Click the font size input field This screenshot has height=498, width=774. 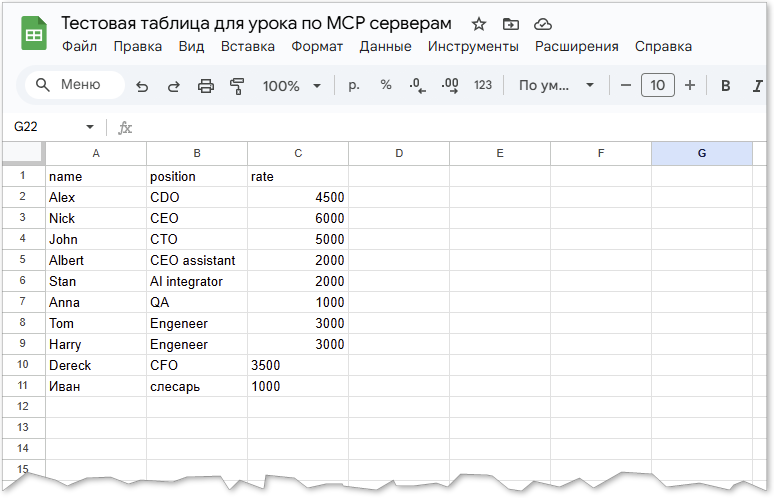(657, 86)
